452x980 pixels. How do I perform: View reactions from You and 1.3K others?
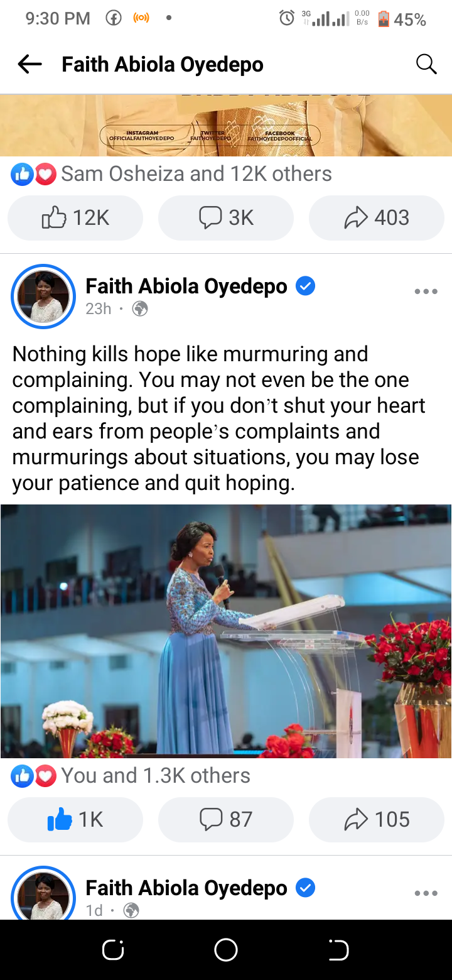(131, 776)
